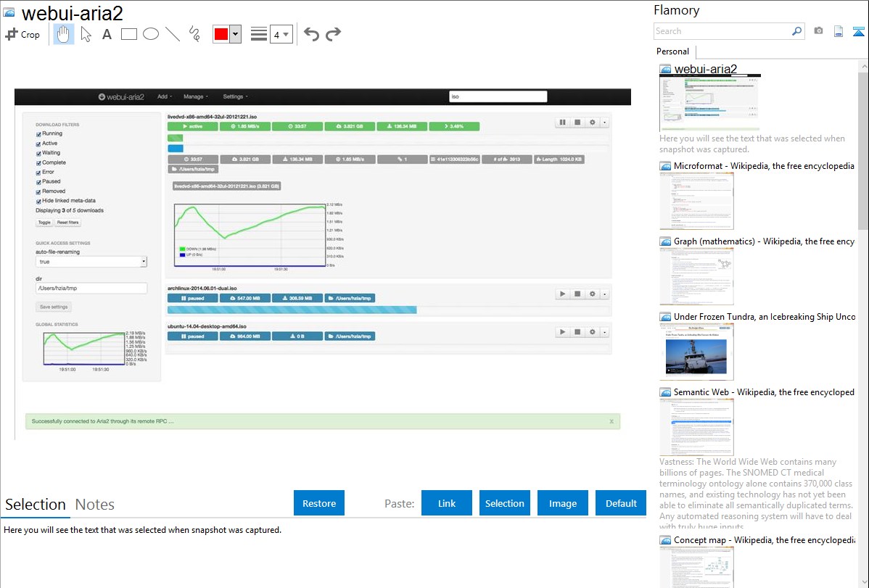Click the document page icon beside camera
Viewport: 869px width, 588px height.
[839, 31]
